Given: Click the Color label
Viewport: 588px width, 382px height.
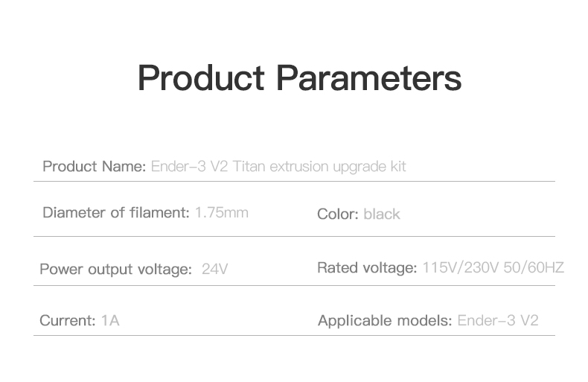Looking at the screenshot, I should 338,214.
